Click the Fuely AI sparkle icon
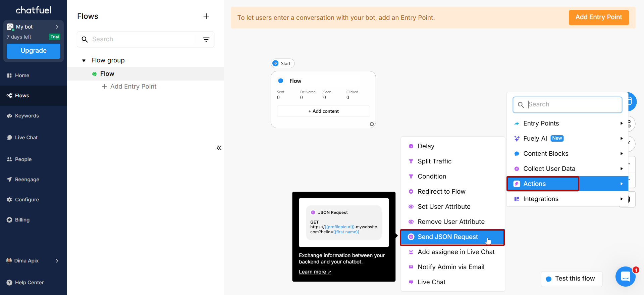644x295 pixels. tap(517, 139)
